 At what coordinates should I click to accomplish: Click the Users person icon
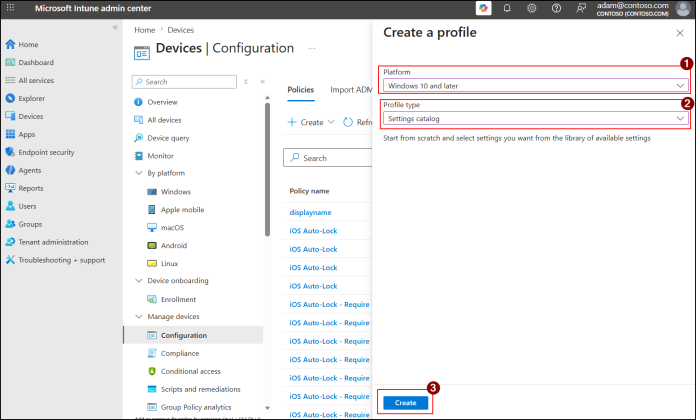coord(10,206)
